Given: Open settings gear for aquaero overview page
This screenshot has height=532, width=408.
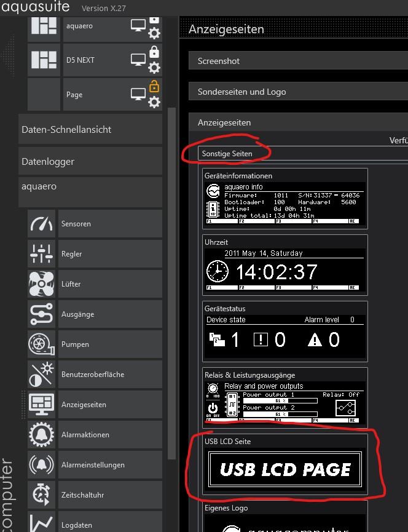Looking at the screenshot, I should [x=154, y=33].
